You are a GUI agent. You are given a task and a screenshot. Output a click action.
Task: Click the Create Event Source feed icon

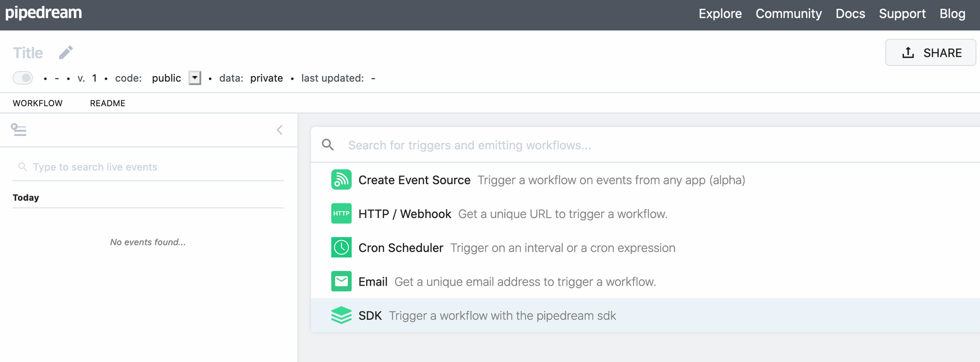click(x=341, y=180)
